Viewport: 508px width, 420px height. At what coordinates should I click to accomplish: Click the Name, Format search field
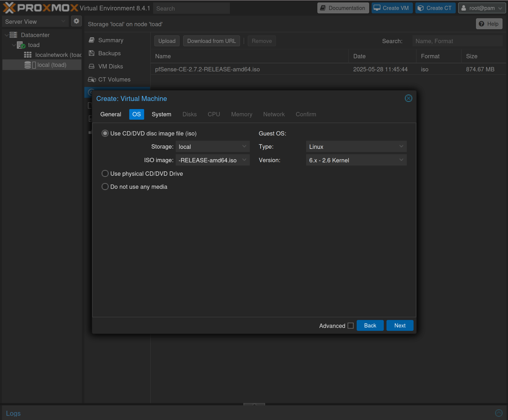tap(457, 41)
